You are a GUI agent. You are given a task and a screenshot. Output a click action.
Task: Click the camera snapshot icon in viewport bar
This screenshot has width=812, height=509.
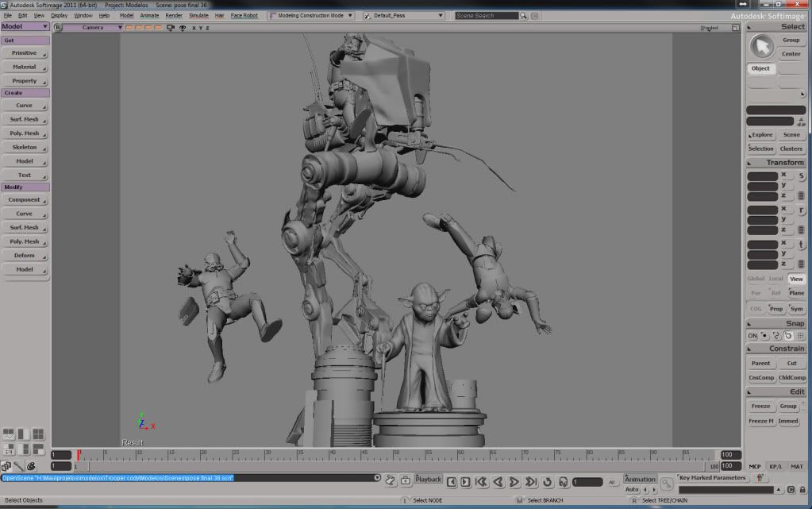[170, 28]
